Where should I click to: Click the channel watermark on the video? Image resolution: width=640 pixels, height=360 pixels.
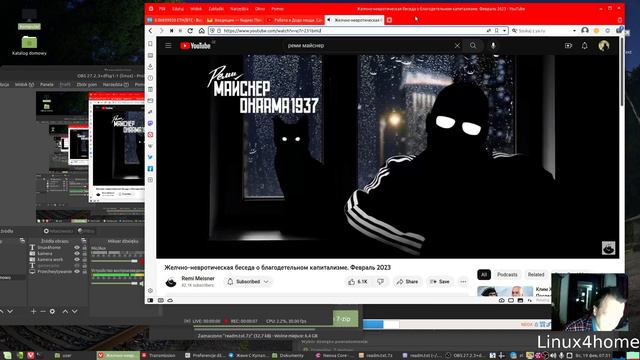608,248
